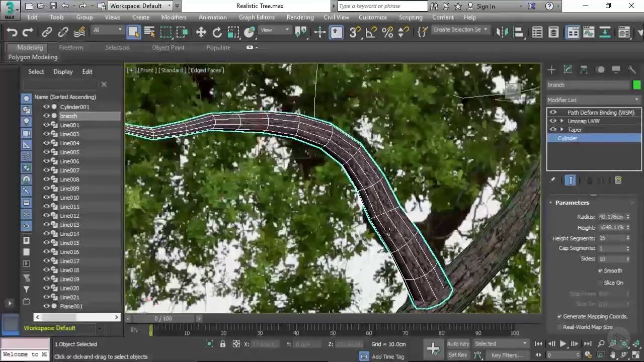Activate Select and Place tool
644x362 pixels.
tap(250, 32)
